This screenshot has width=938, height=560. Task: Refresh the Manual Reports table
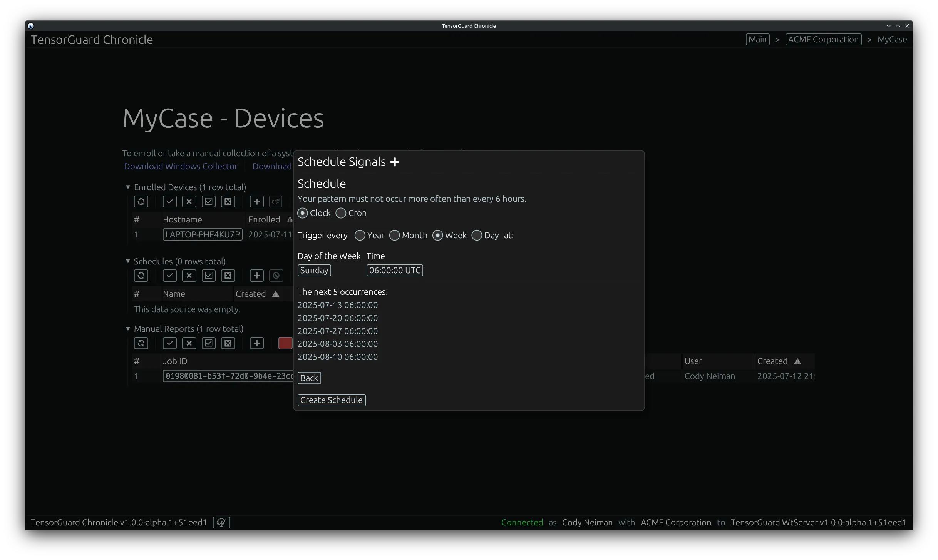point(141,343)
